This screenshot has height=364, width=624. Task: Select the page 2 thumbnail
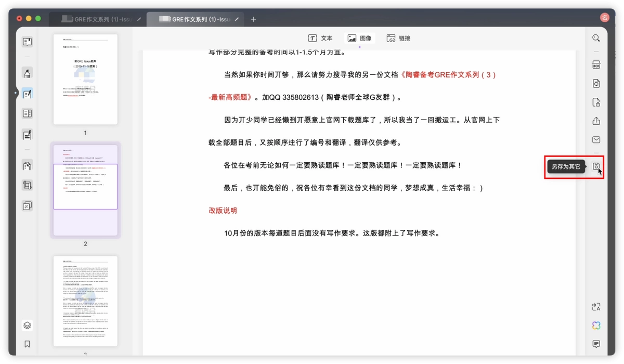[85, 190]
